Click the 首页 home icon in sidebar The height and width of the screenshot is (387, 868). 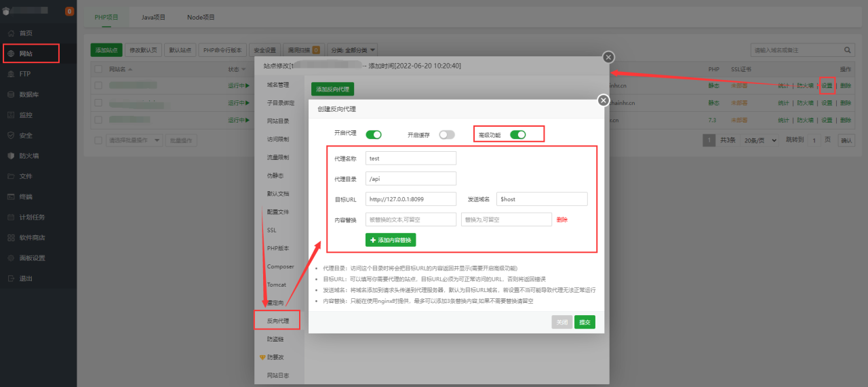click(11, 33)
